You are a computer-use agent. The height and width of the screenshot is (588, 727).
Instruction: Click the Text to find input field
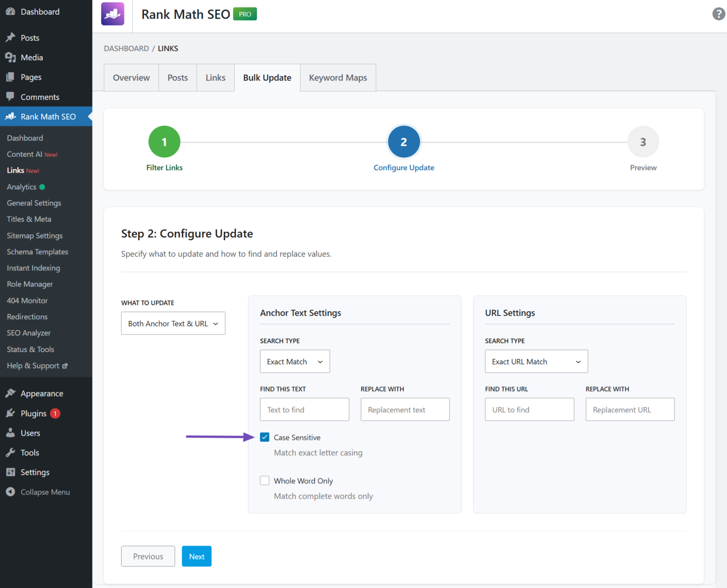(304, 409)
